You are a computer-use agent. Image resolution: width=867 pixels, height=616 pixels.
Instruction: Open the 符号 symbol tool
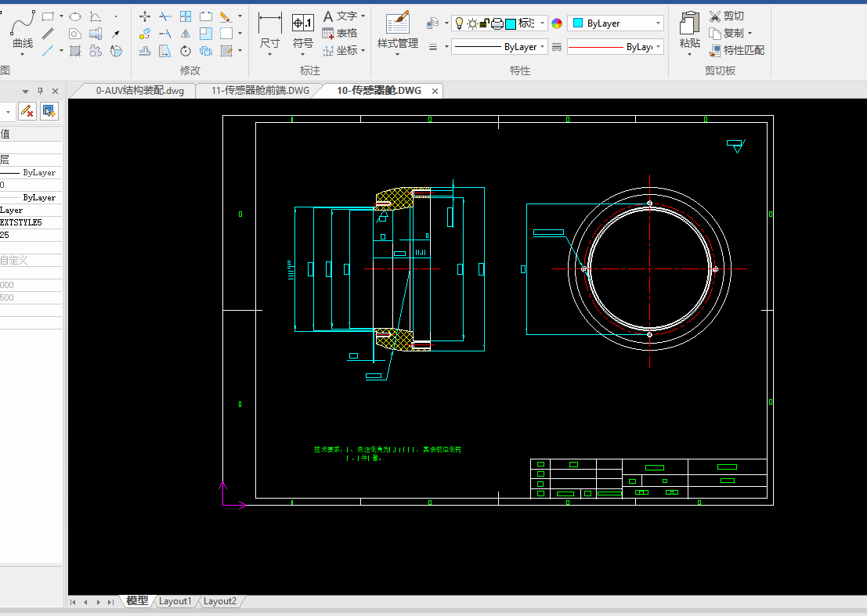(302, 33)
